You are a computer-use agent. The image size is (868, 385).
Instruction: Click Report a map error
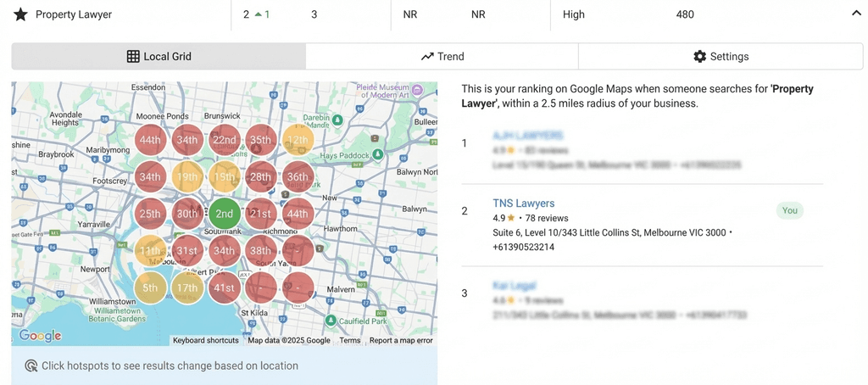401,341
